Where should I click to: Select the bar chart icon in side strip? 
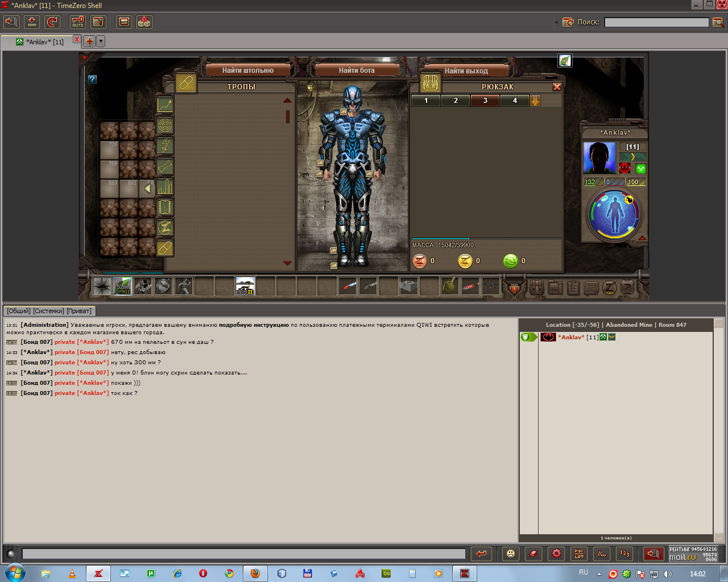(x=165, y=187)
